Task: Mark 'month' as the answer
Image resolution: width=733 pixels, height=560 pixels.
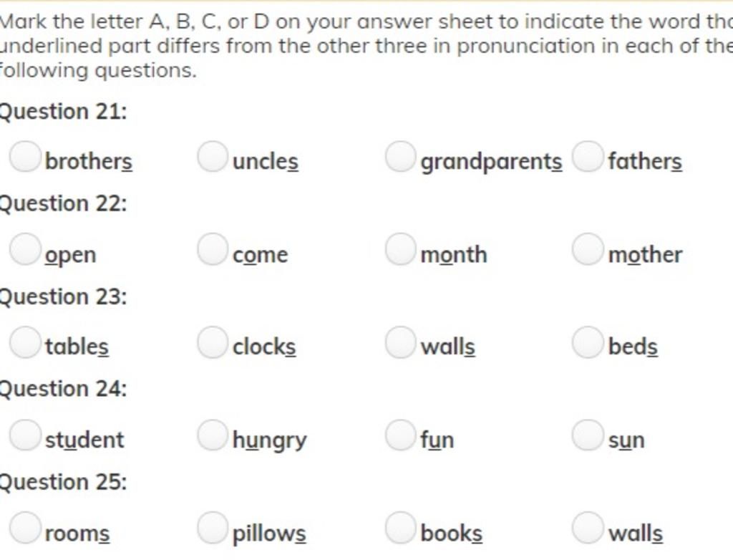Action: 401,249
